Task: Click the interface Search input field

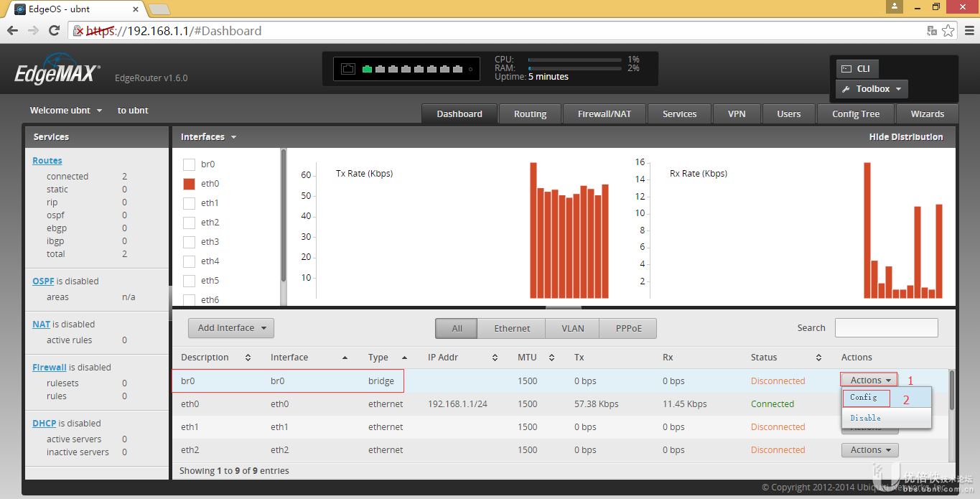Action: pos(887,327)
